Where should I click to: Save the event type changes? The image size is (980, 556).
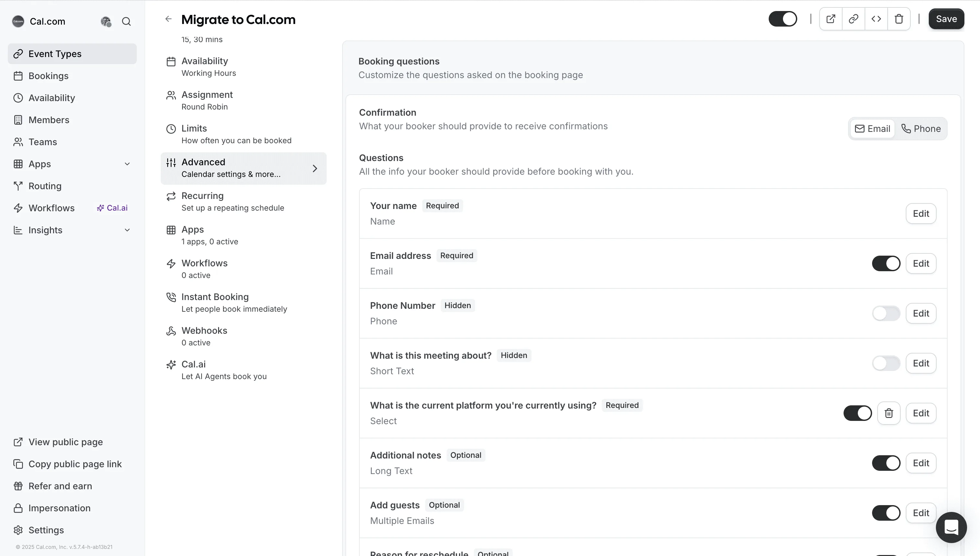tap(946, 19)
